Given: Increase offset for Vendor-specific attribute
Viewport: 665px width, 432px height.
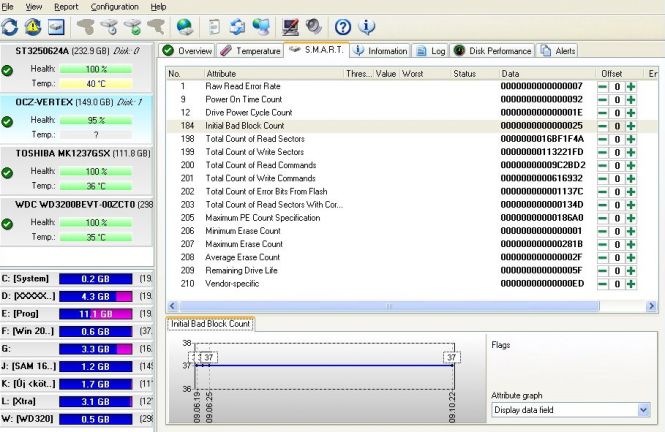Looking at the screenshot, I should 631,284.
